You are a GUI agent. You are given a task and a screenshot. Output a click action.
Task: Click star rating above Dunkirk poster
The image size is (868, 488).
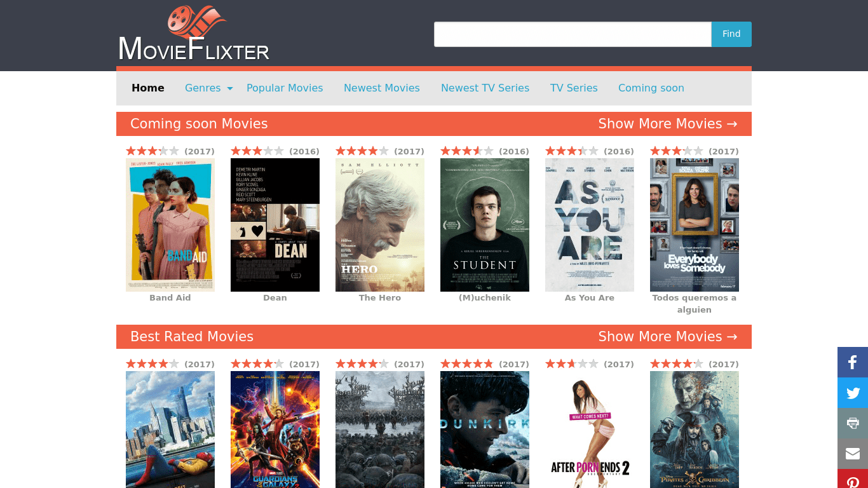[467, 364]
